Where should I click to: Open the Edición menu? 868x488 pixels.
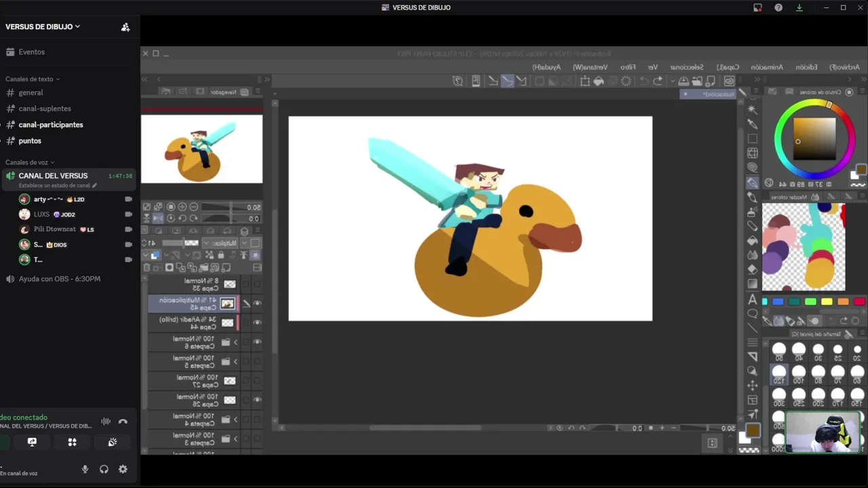806,67
